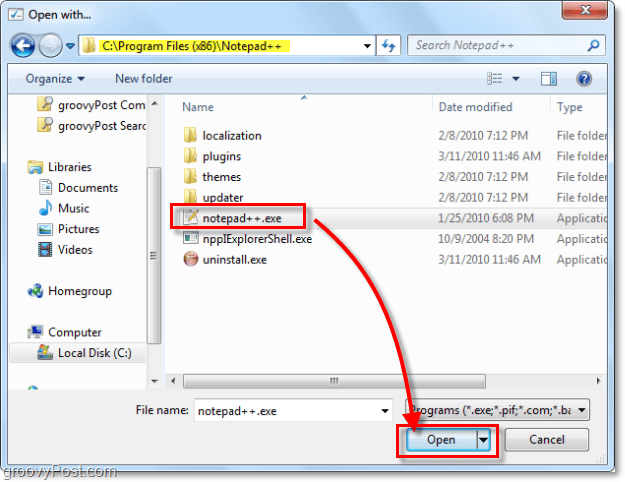Click the Documents library icon
This screenshot has width=625, height=482.
coord(45,187)
